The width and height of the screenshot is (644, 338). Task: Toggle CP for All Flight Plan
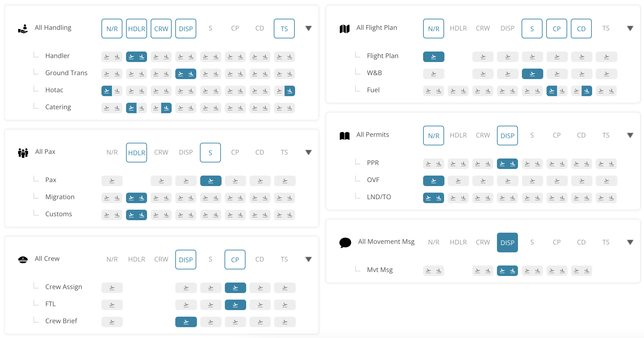point(557,29)
